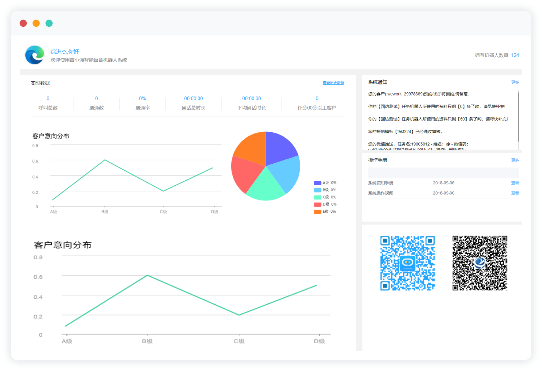Click the blue number at top right of header
Screen dimensions: 542x371
515,55
